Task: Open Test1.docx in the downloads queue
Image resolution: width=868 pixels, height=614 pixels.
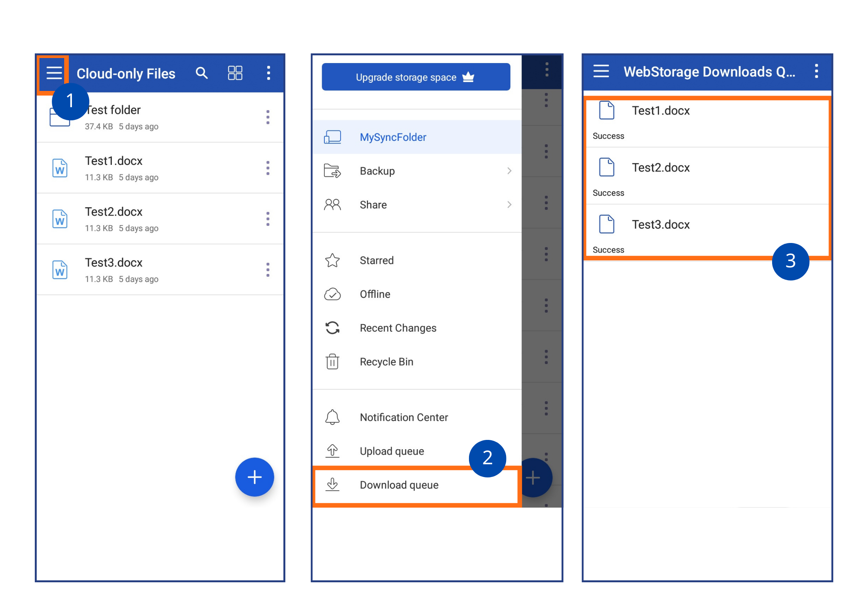Action: (707, 122)
